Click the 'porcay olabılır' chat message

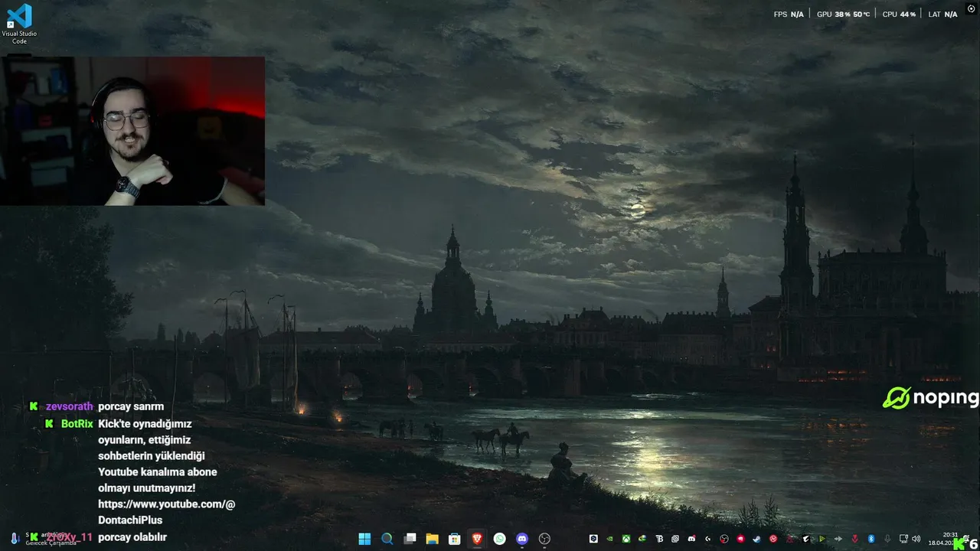coord(132,537)
